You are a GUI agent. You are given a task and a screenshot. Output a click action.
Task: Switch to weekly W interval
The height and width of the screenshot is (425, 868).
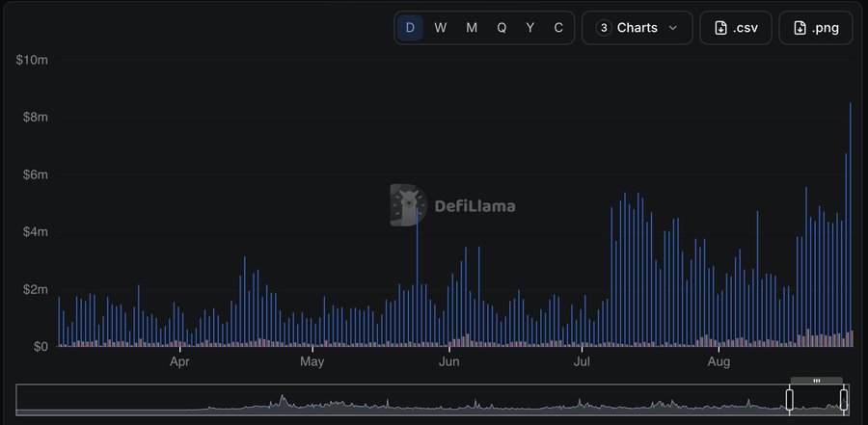point(440,28)
